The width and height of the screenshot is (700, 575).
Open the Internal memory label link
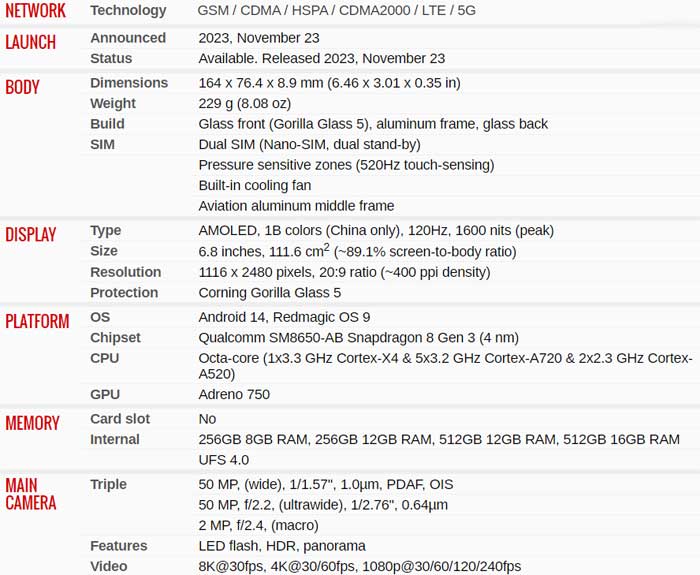coord(115,440)
